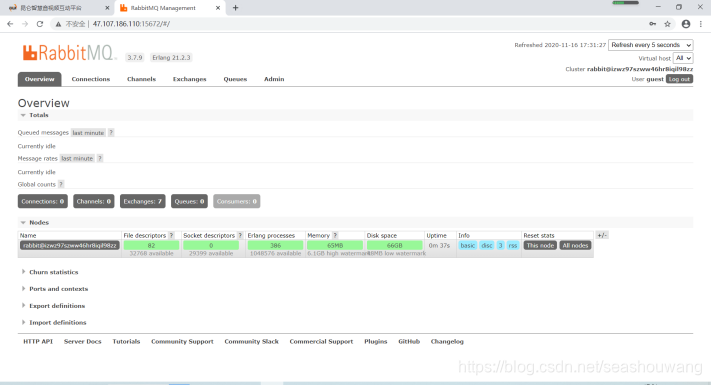Reset stats for All nodes

(575, 245)
